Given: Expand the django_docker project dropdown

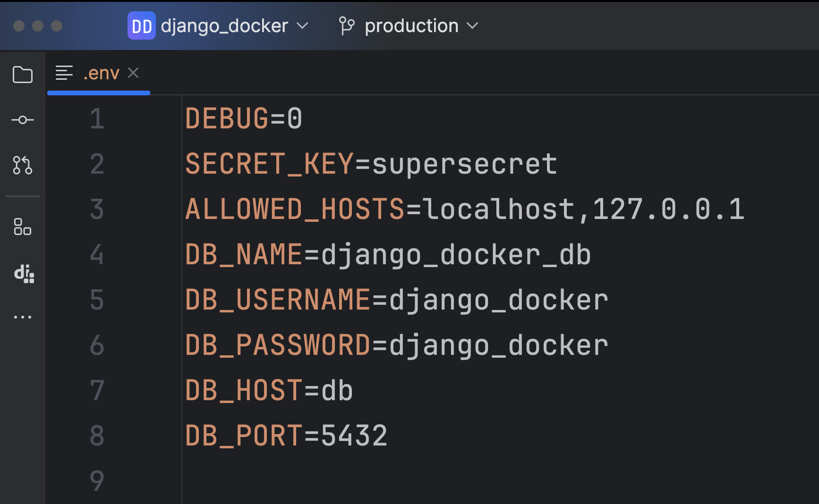Looking at the screenshot, I should (302, 26).
